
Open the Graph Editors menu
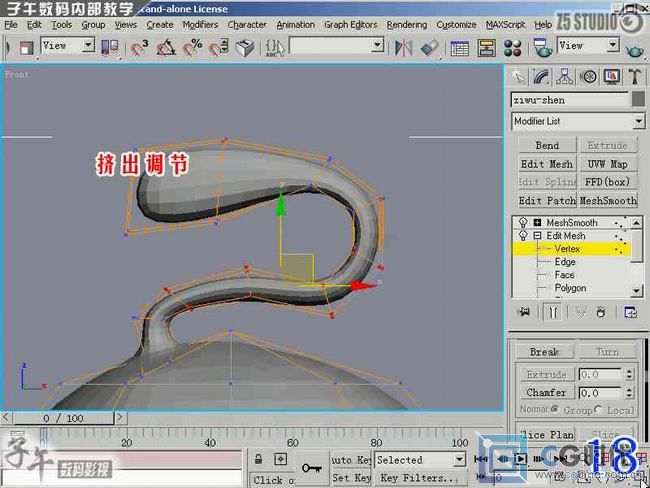point(351,25)
